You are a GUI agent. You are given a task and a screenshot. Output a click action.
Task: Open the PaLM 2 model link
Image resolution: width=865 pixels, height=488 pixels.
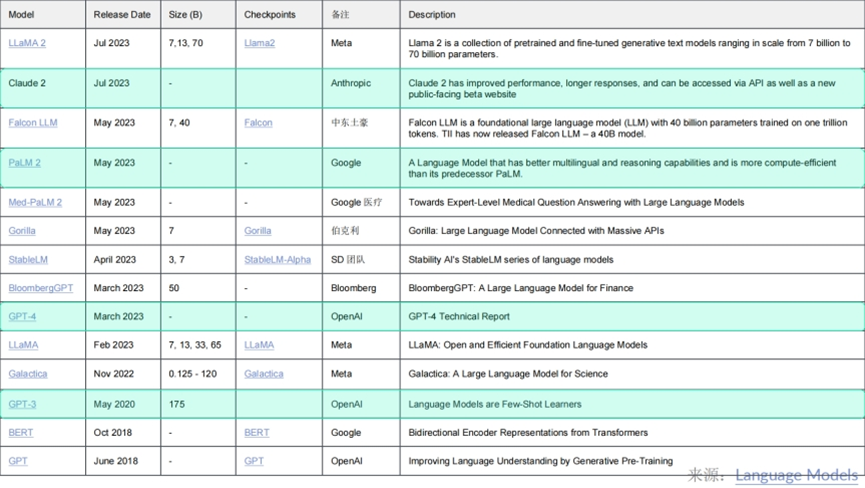point(24,163)
